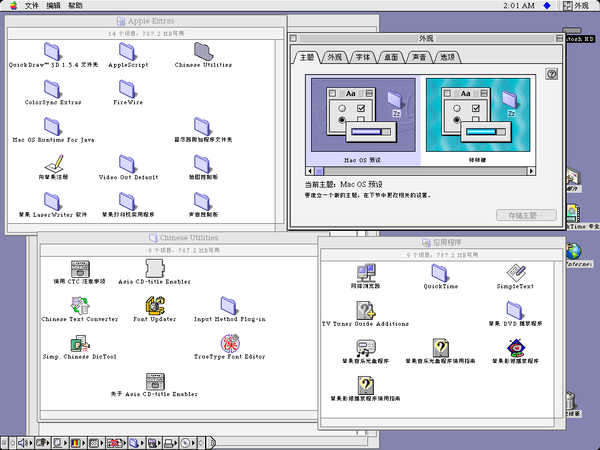Click the 2:01 AM menu bar clock
Viewport: 600px width, 450px height.
[x=518, y=5]
